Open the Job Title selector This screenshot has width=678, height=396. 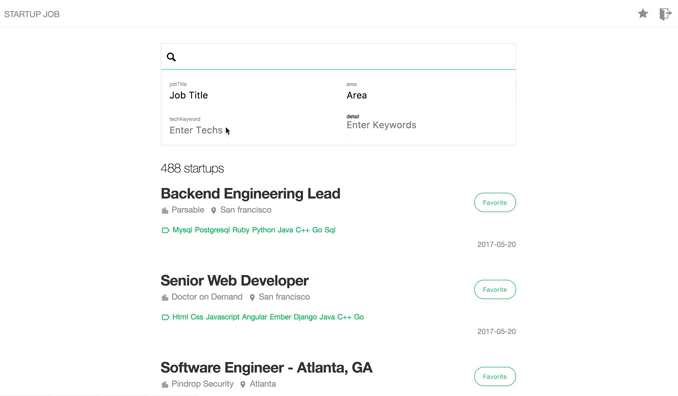250,95
